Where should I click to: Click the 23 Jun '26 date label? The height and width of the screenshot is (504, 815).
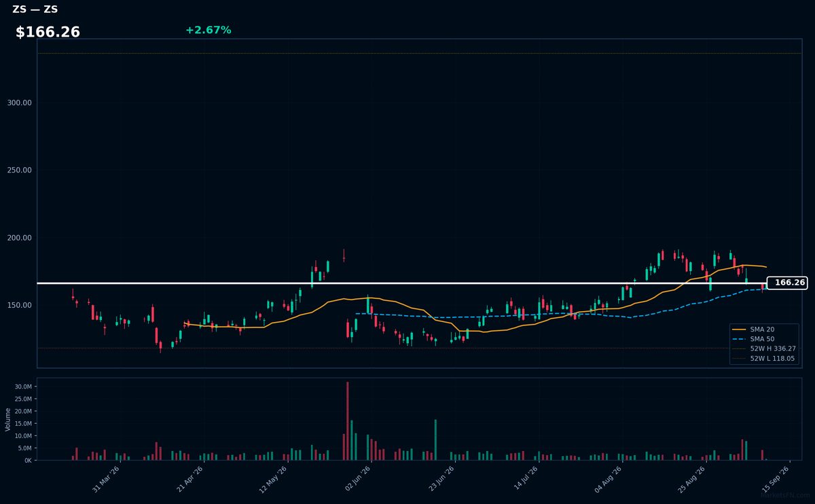442,479
